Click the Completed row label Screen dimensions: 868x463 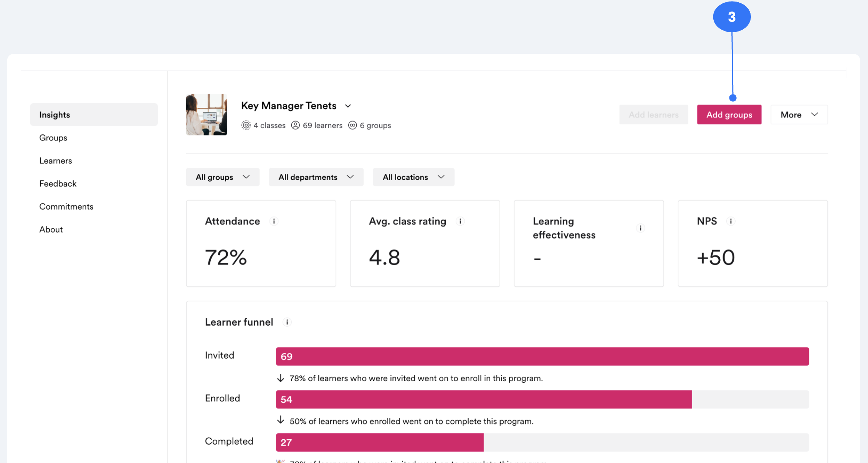pyautogui.click(x=229, y=441)
